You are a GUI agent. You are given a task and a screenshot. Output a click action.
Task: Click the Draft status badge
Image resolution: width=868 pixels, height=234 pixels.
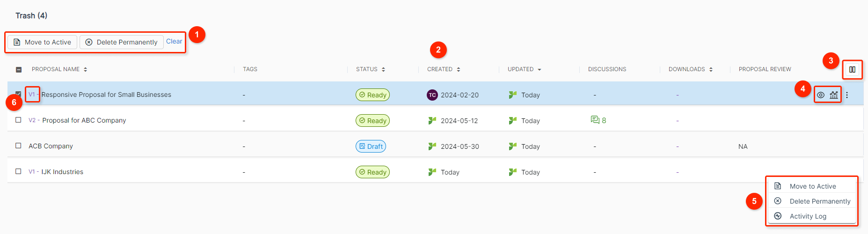pos(371,146)
